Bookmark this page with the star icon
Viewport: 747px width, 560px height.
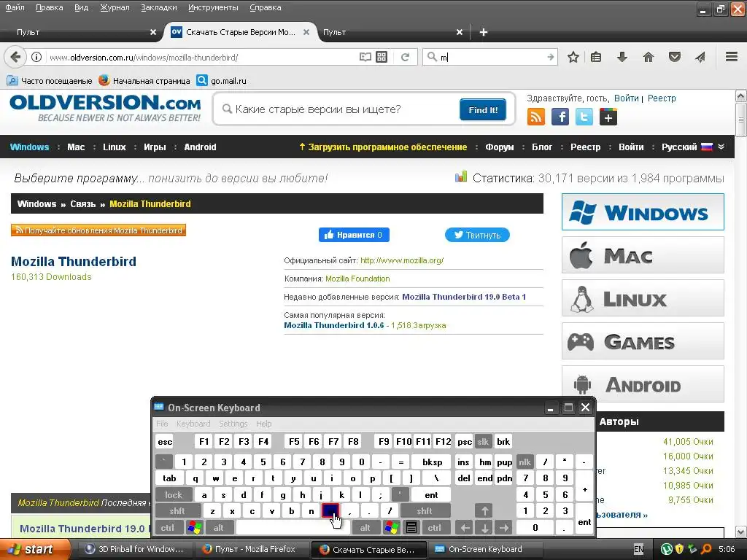point(573,57)
